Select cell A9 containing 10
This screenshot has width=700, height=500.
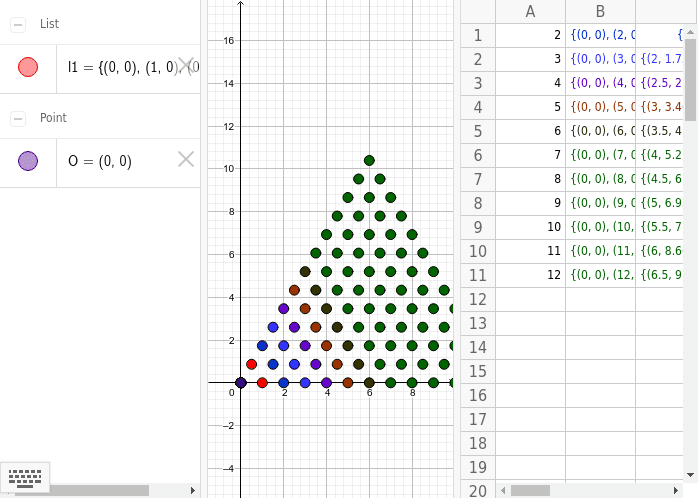530,227
